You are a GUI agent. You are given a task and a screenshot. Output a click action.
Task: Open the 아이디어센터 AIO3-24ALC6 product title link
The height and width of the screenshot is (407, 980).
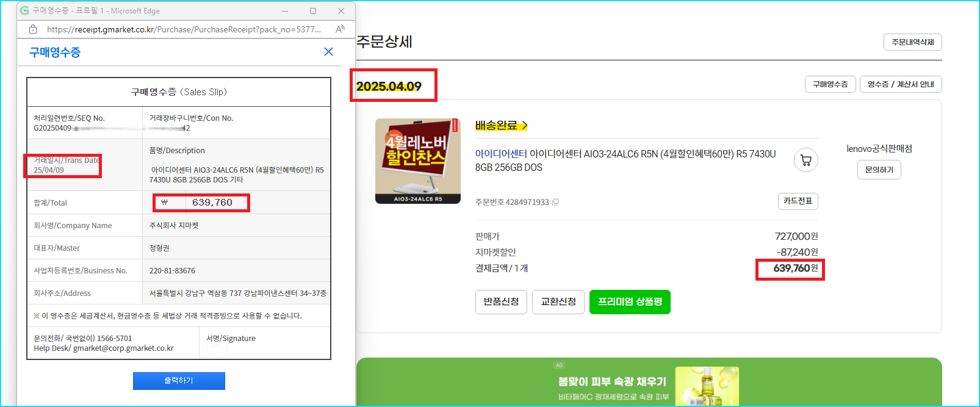[x=625, y=160]
